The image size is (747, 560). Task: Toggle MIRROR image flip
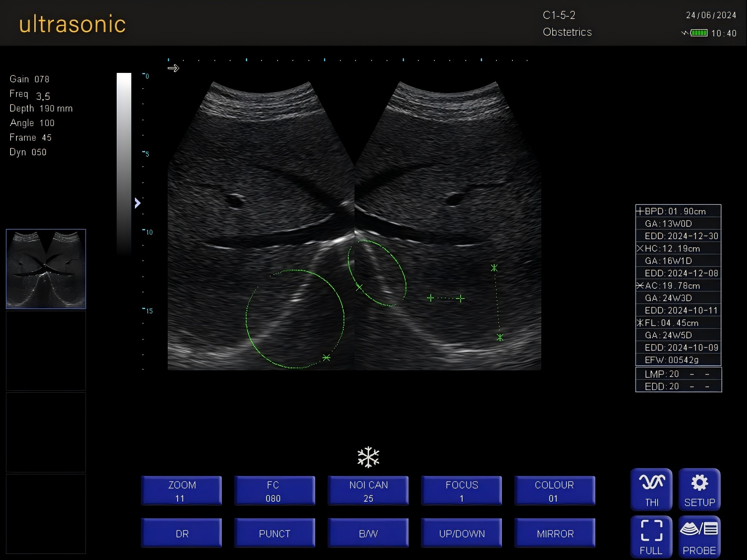click(x=555, y=533)
